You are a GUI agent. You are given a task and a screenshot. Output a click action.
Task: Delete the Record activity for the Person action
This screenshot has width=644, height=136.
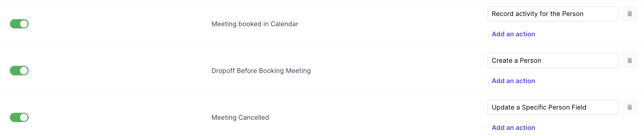point(629,14)
